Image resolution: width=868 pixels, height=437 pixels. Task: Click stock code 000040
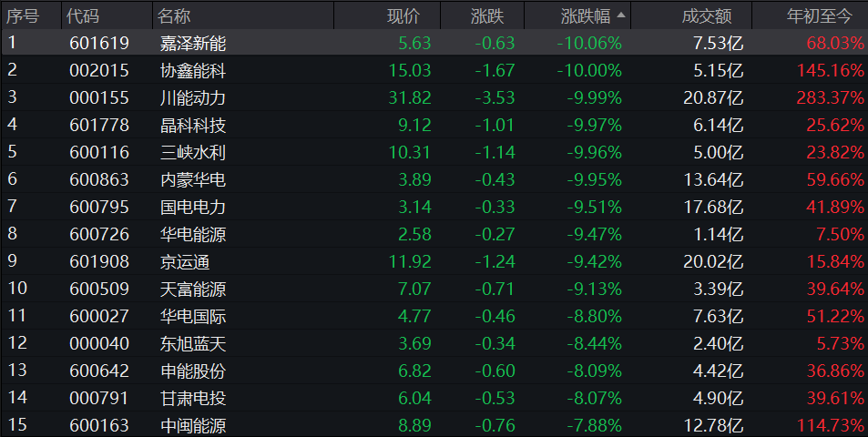point(99,343)
